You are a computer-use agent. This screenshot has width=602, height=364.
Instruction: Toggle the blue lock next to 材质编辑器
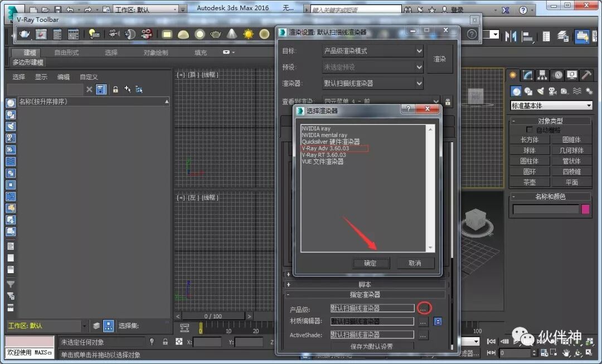tap(438, 322)
